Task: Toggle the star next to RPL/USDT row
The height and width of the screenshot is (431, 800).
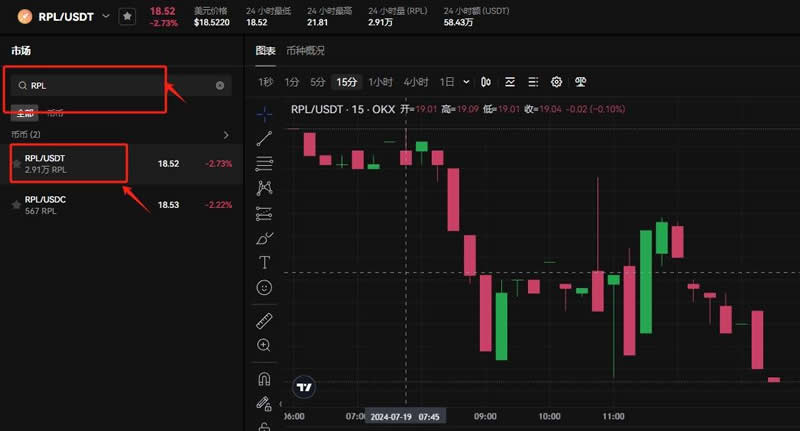Action: pyautogui.click(x=16, y=164)
